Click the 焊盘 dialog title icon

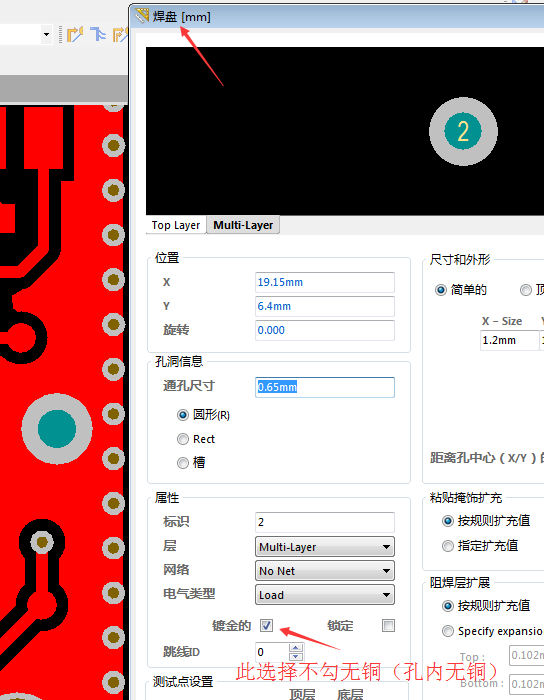pos(142,16)
